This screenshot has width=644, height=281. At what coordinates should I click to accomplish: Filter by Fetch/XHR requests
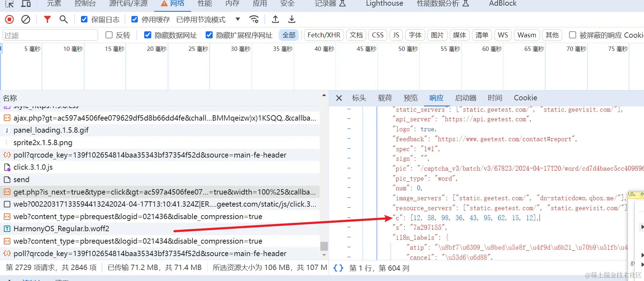324,35
